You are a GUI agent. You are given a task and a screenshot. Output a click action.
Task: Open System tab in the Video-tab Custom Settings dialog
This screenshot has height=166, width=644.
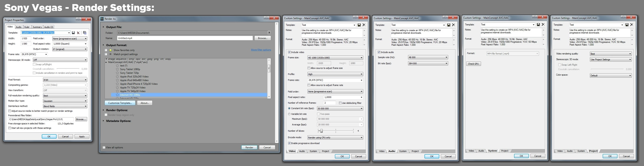pos(313,151)
